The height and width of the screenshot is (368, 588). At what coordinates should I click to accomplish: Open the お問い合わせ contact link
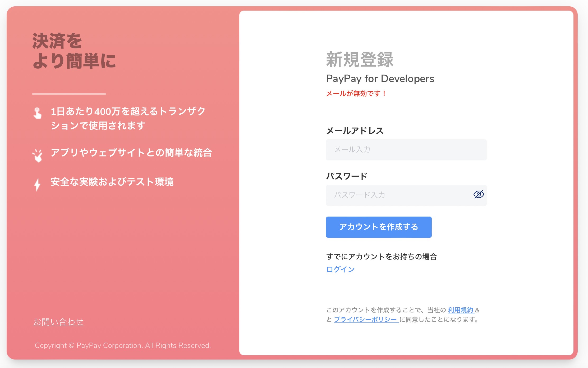click(58, 322)
